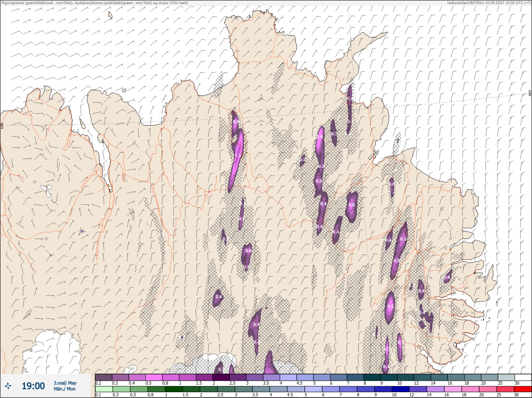Click the 'Mán./ Mon' weekday label
Screen dimensions: 532x398
pos(64,389)
